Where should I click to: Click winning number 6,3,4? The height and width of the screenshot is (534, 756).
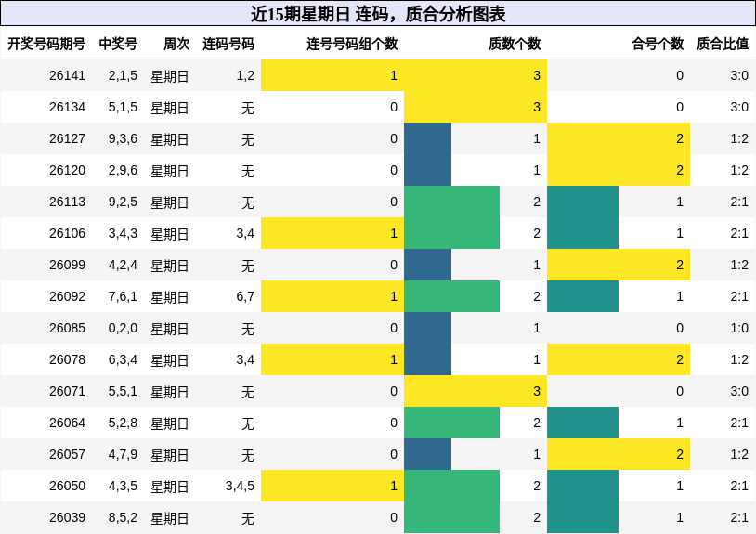point(123,359)
